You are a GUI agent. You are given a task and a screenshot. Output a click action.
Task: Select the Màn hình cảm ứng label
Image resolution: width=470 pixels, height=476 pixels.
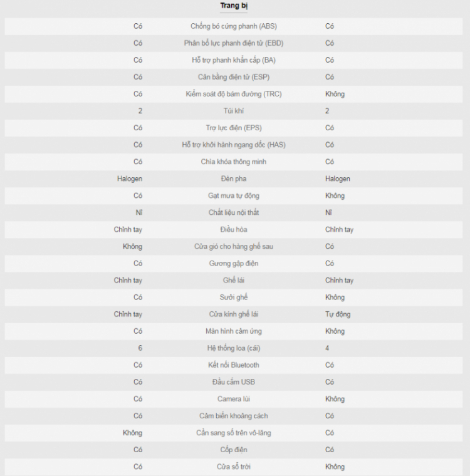tap(234, 331)
